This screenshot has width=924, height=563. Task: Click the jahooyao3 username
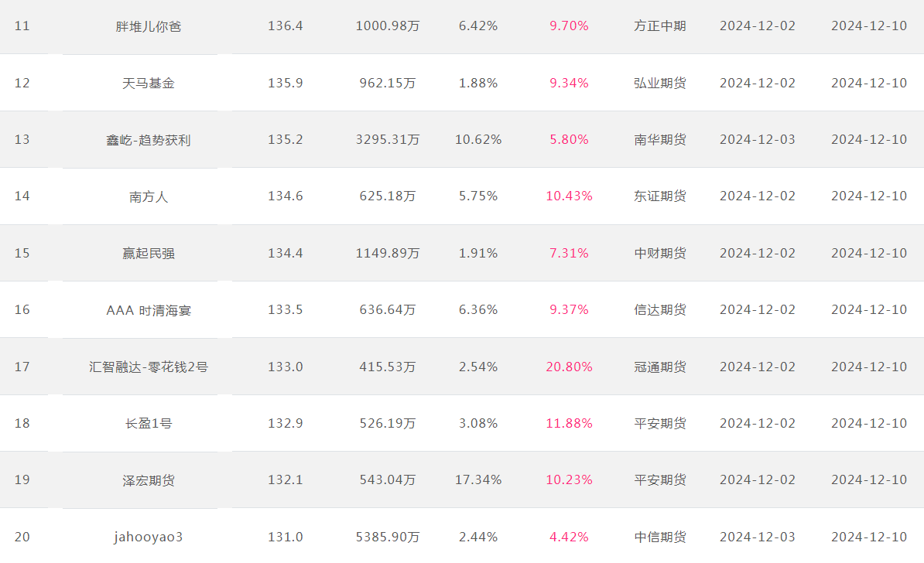point(149,537)
